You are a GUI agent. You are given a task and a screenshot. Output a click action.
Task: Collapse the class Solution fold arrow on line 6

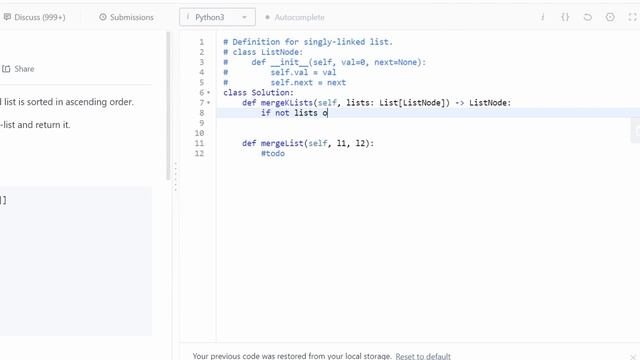tap(209, 93)
